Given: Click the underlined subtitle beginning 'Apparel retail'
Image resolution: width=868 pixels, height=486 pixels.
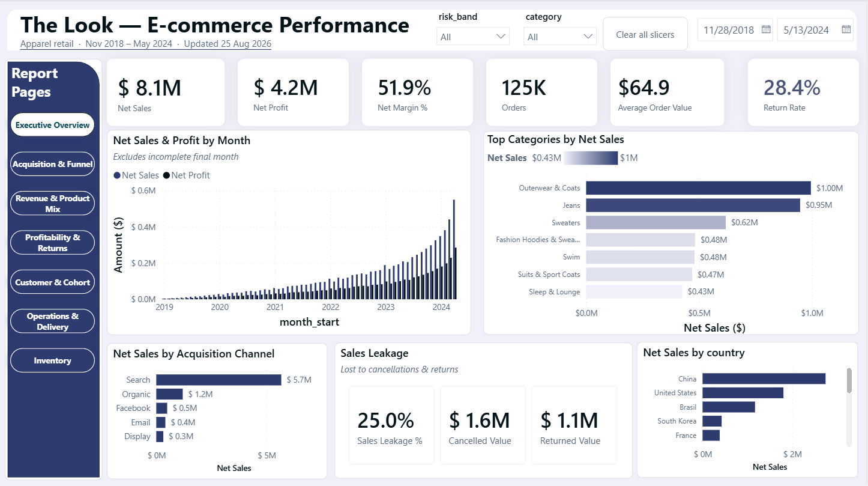Looking at the screenshot, I should pos(146,44).
